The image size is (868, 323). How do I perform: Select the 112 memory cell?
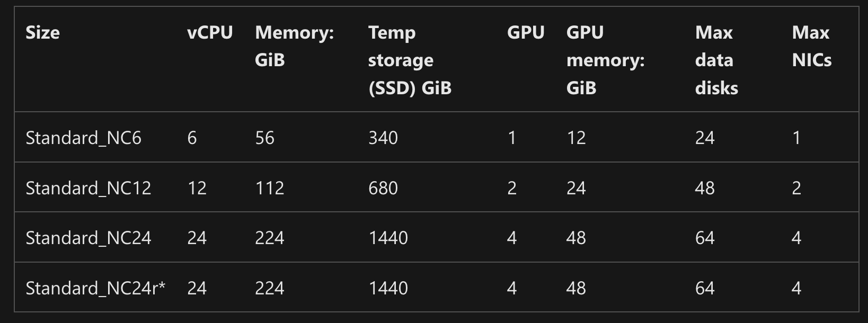pos(270,188)
